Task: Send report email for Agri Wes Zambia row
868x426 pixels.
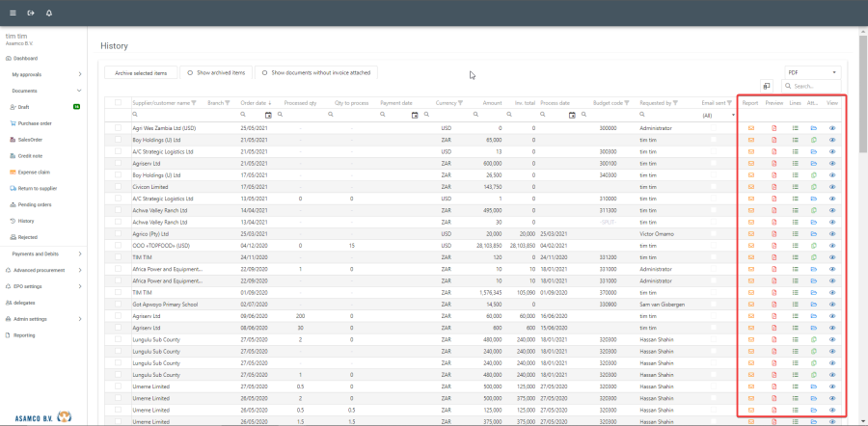Action: [x=751, y=128]
